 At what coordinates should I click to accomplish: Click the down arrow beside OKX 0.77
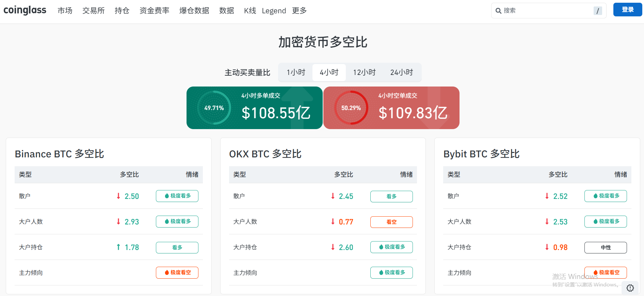pyautogui.click(x=333, y=221)
